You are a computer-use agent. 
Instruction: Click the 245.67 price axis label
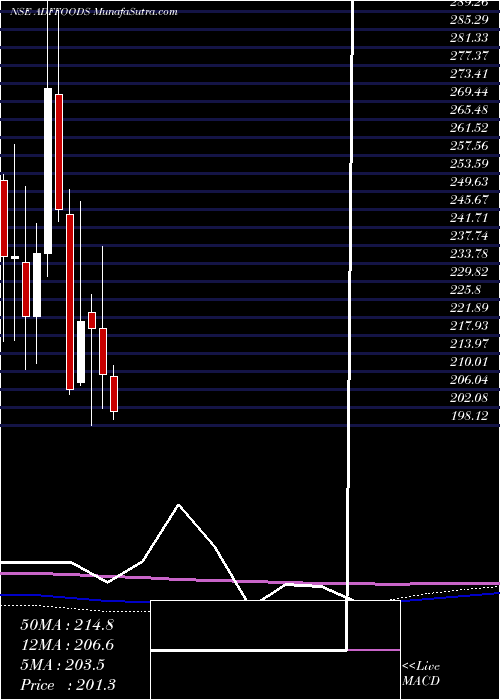click(469, 200)
